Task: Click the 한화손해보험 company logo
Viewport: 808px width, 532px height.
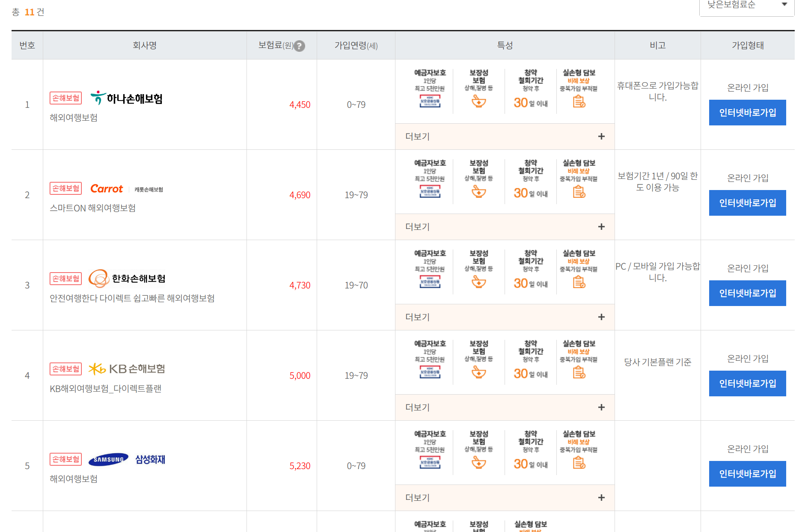Action: [127, 279]
